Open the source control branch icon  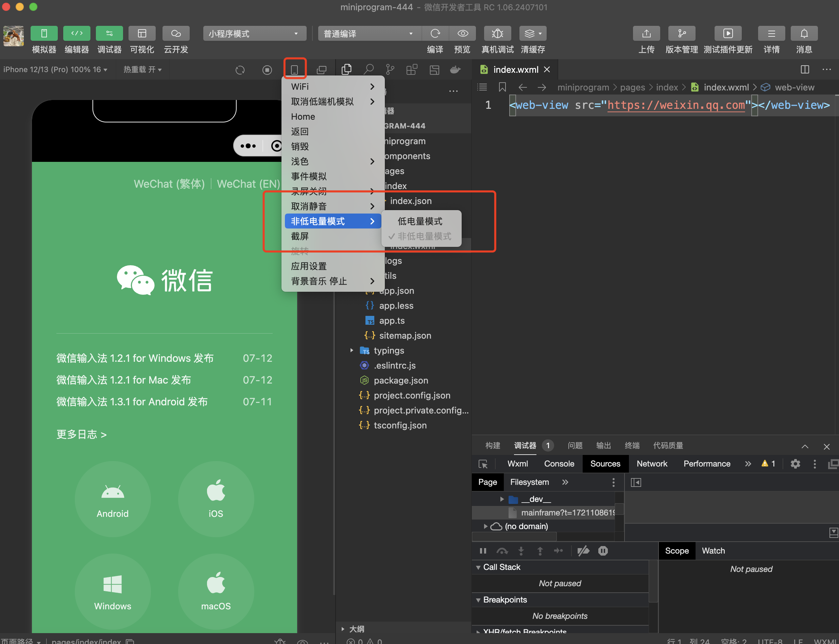click(390, 69)
